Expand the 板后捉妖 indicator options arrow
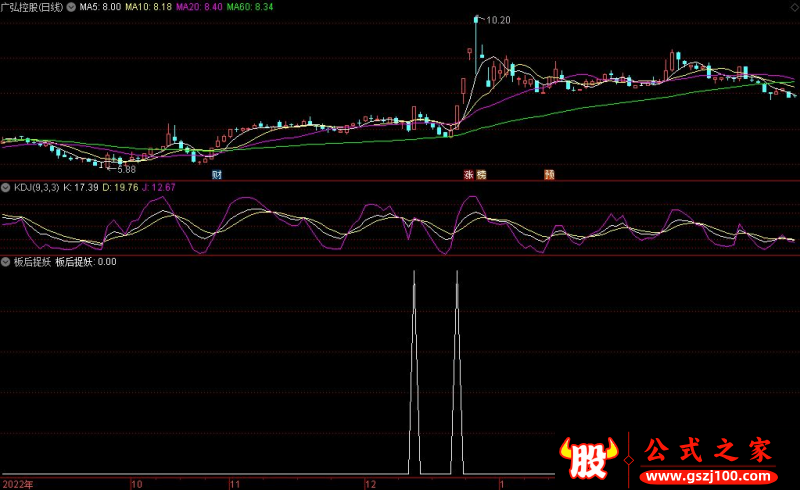The image size is (800, 490). pyautogui.click(x=6, y=263)
